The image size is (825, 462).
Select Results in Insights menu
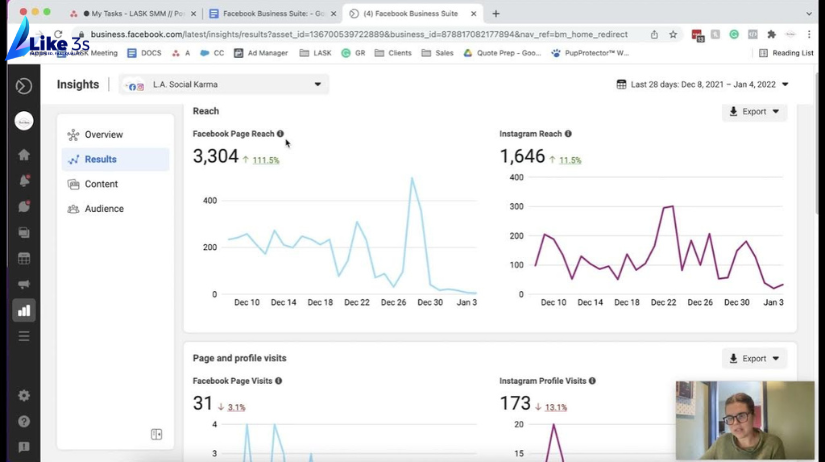(115, 159)
